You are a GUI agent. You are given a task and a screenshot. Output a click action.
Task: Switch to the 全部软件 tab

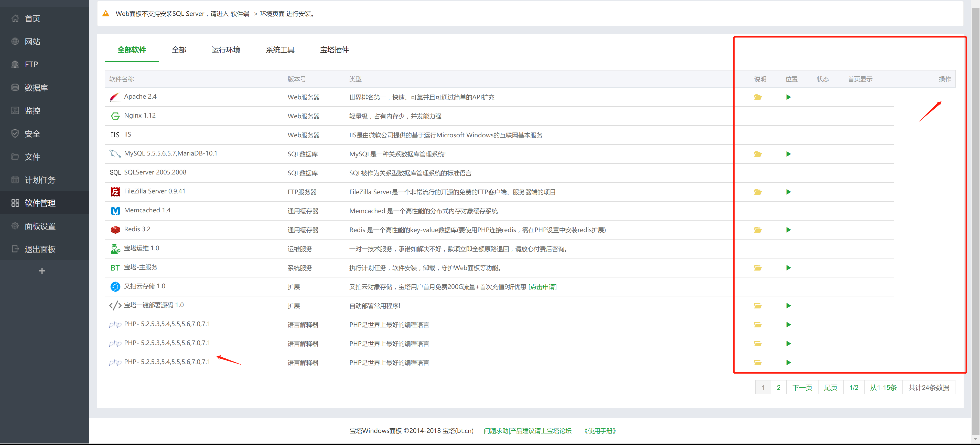click(x=132, y=50)
